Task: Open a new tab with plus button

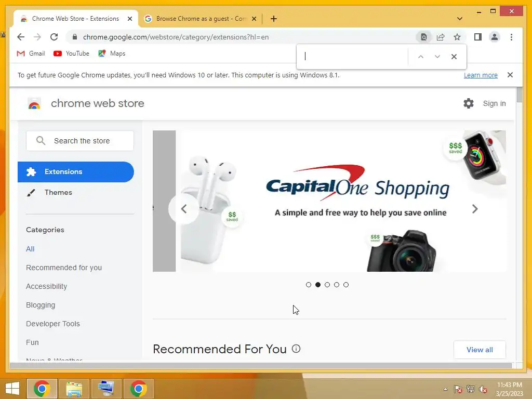Action: tap(274, 19)
